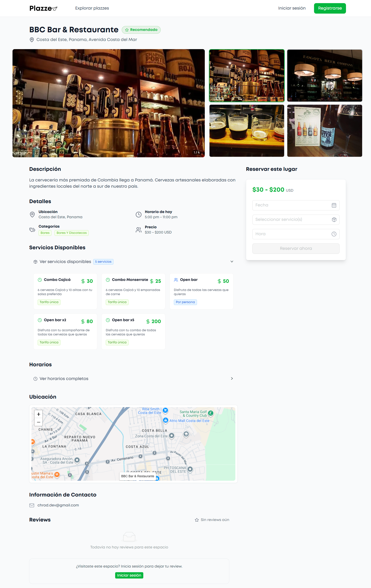Image resolution: width=371 pixels, height=588 pixels.
Task: Click the clock icon on Open bar x2
Action: pos(40,320)
